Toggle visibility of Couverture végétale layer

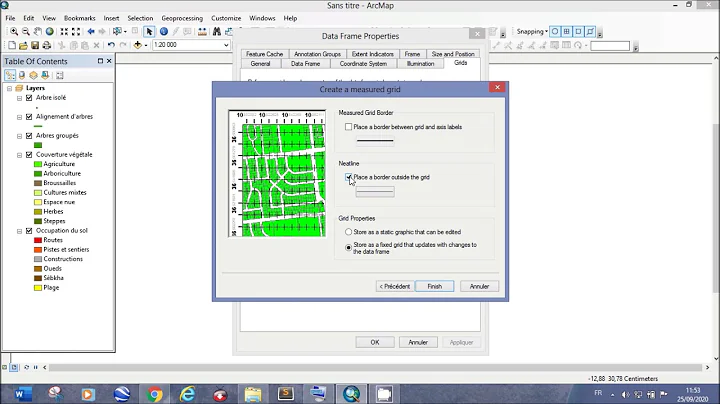tap(29, 155)
